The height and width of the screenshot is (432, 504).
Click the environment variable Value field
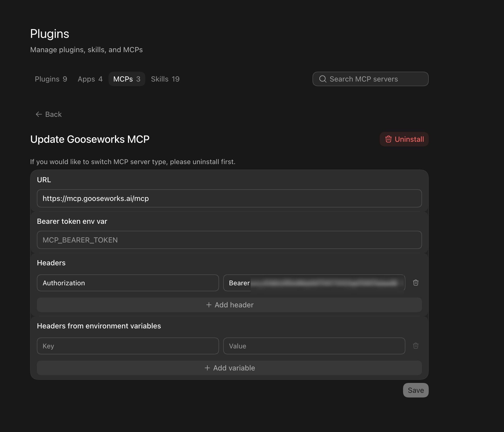pyautogui.click(x=314, y=346)
